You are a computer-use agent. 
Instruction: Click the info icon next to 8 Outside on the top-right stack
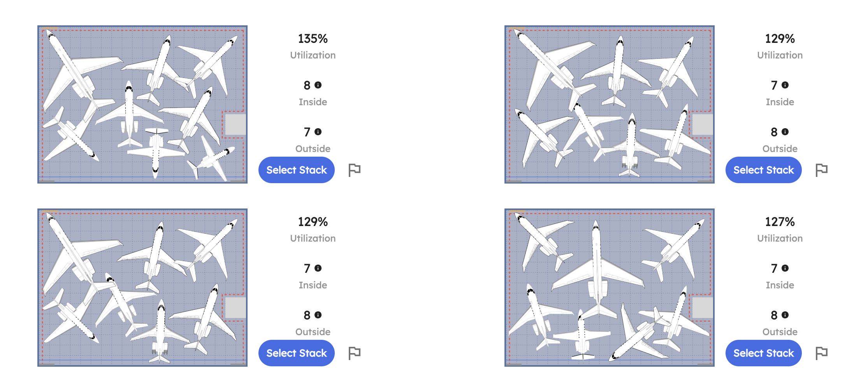click(785, 132)
